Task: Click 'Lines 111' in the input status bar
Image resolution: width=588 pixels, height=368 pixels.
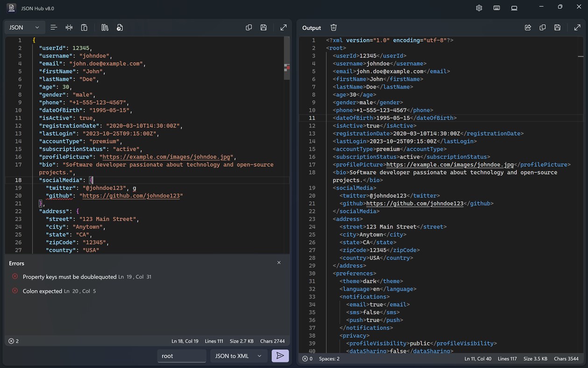Action: pos(214,341)
